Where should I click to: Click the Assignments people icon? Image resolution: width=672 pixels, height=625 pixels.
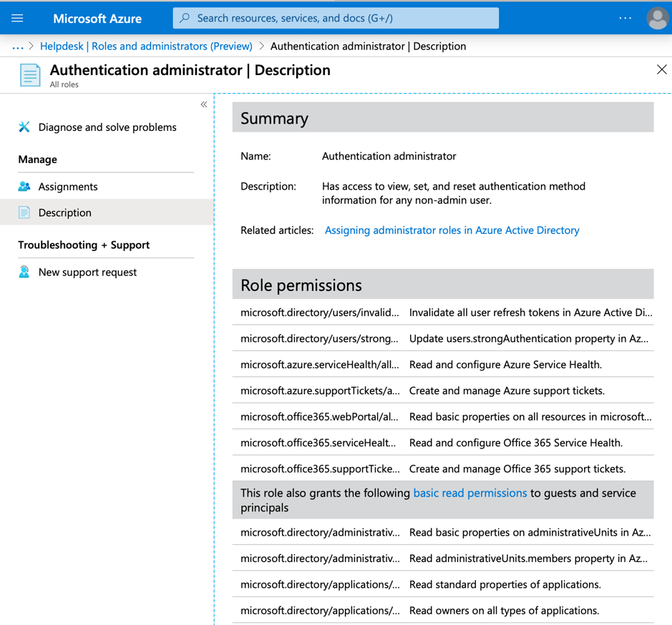(x=24, y=186)
